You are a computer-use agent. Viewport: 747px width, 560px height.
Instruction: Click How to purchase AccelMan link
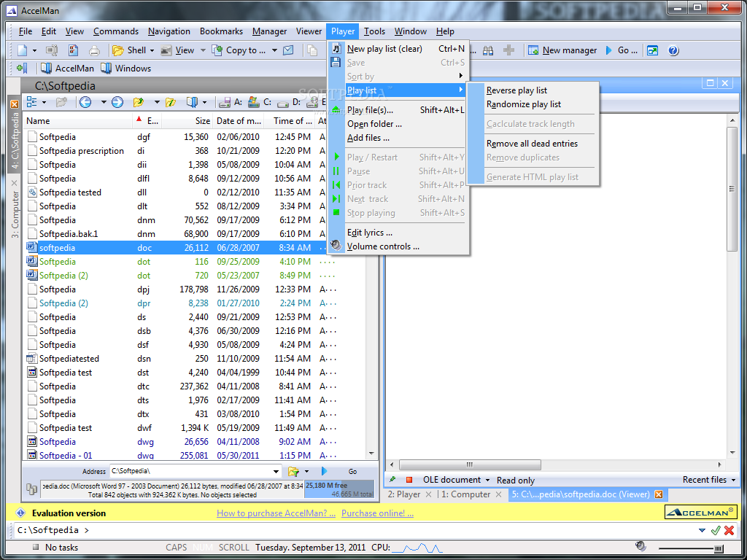pyautogui.click(x=276, y=513)
